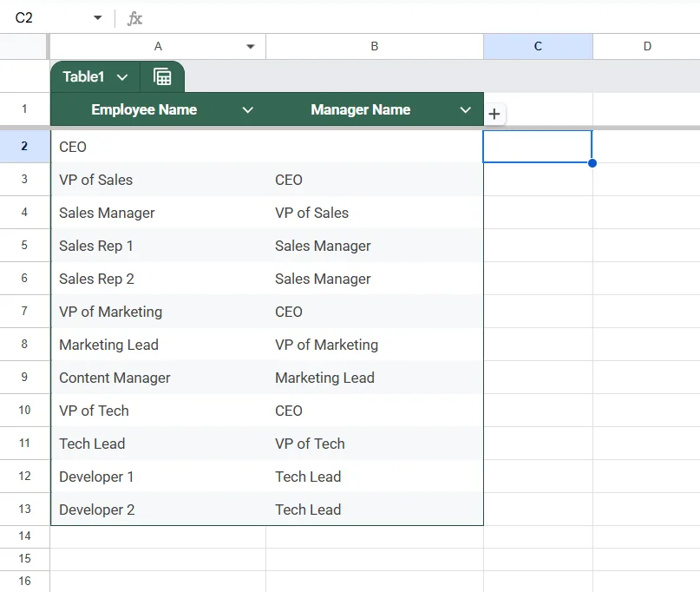Select column B header
700x592 pixels.
pyautogui.click(x=375, y=47)
